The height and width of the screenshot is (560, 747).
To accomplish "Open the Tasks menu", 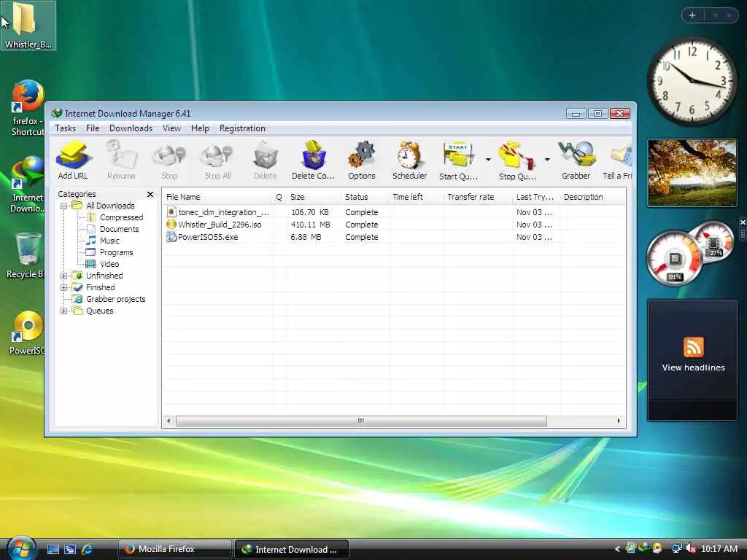I will pos(65,128).
